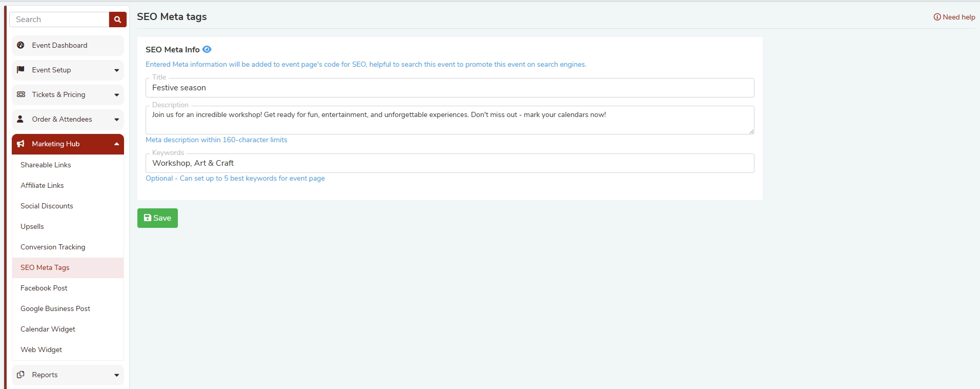Click the SEO Meta Info heading text
Screen dimensions: 980x389
173,49
